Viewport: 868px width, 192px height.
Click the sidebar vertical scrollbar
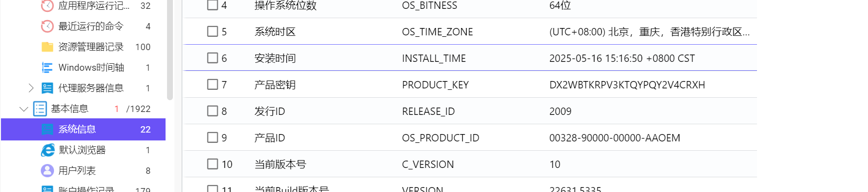point(170,49)
